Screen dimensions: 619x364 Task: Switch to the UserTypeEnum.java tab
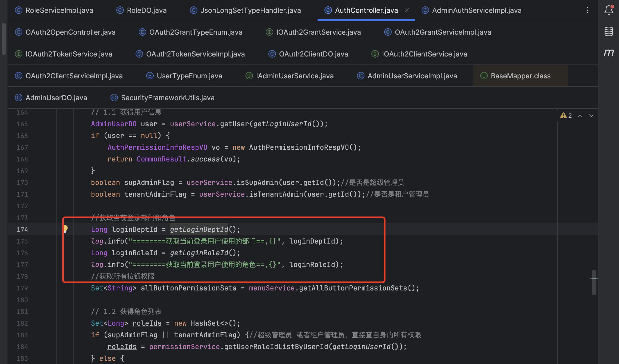189,76
